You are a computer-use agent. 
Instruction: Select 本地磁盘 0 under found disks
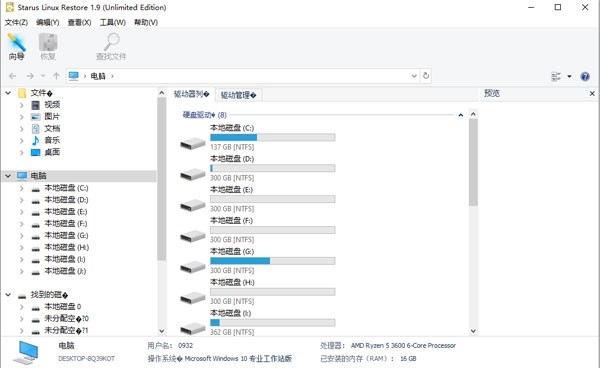click(63, 306)
